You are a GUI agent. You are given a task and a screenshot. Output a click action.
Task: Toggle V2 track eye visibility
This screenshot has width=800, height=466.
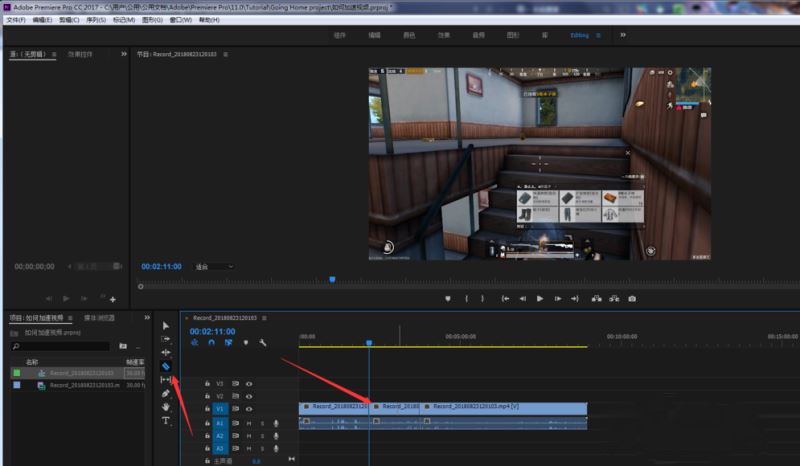coord(249,396)
